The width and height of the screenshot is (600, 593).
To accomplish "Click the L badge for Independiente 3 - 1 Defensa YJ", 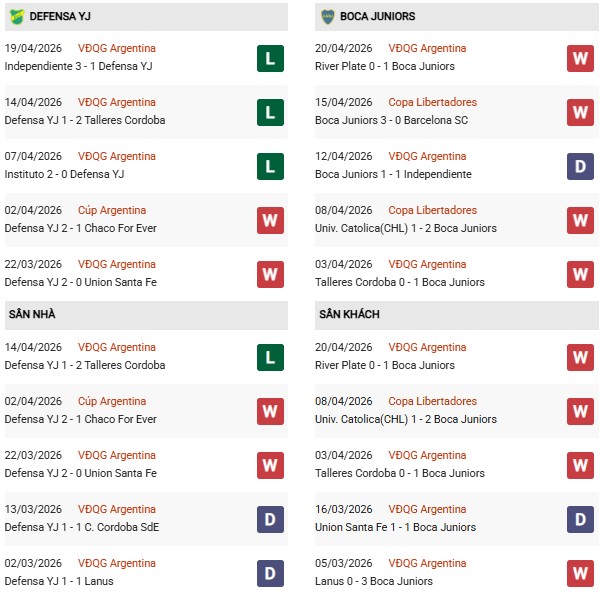I will click(270, 58).
